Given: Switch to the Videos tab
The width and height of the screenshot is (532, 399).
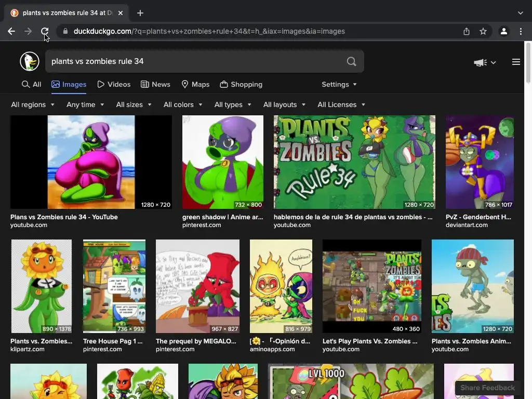Looking at the screenshot, I should coord(114,85).
